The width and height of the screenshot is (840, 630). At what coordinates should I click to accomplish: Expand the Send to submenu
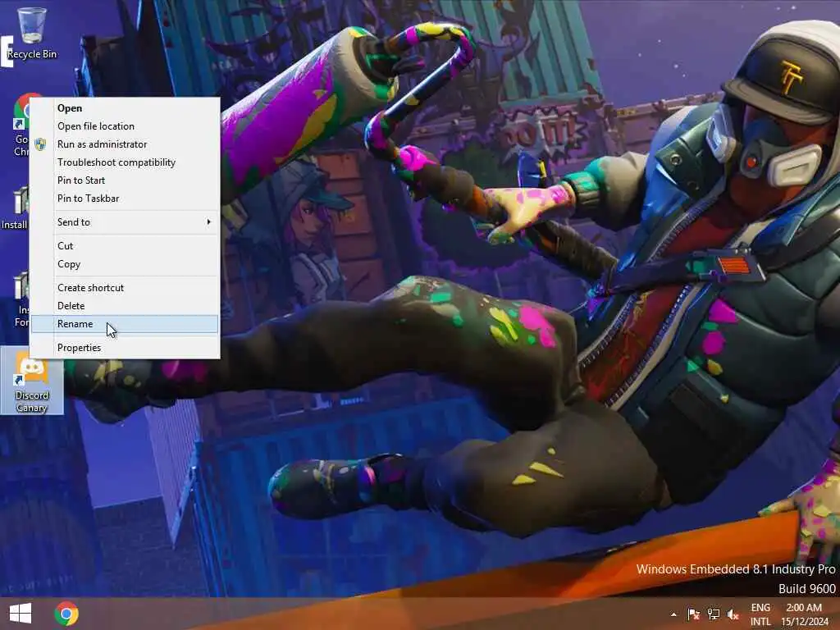tap(125, 221)
